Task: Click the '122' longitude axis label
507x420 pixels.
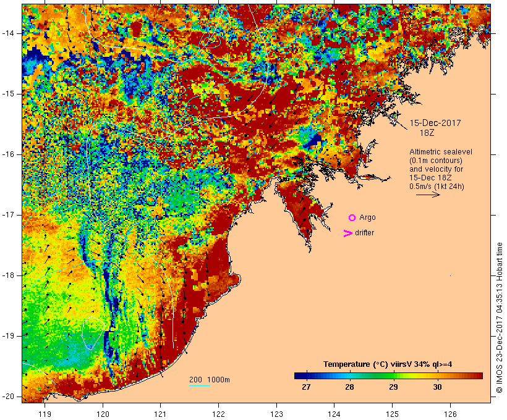Action: pos(219,414)
